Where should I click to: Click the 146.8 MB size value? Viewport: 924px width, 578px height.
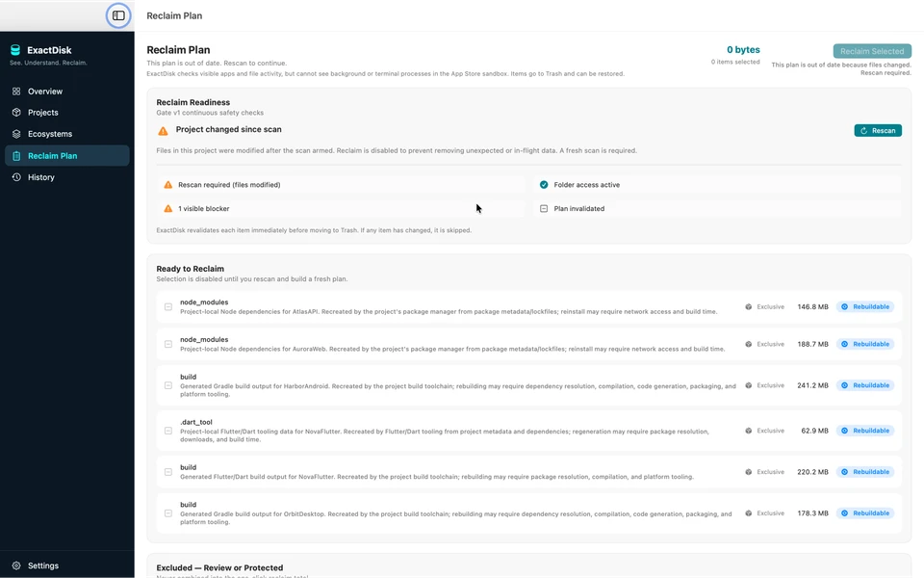tap(812, 306)
